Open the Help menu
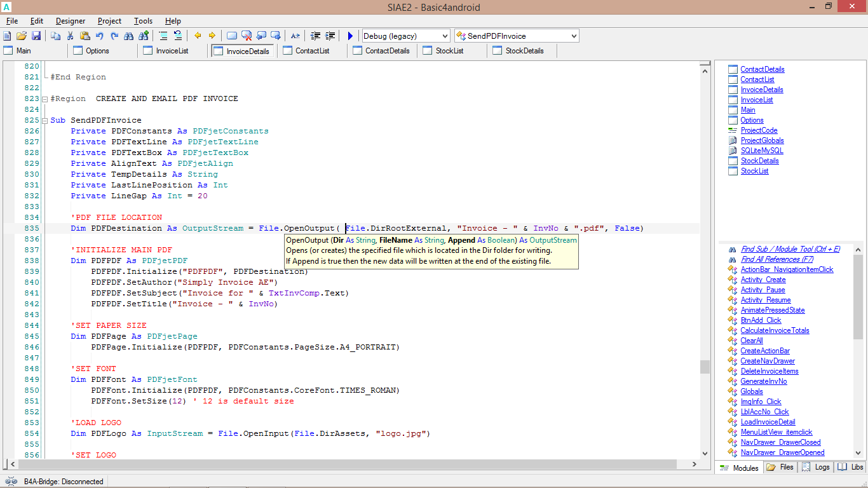 (173, 21)
